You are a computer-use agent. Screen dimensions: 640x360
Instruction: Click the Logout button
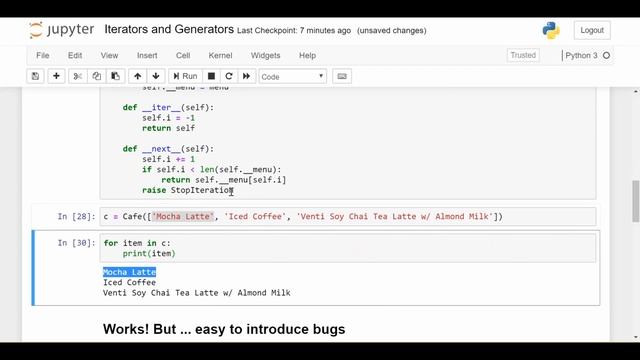[592, 30]
